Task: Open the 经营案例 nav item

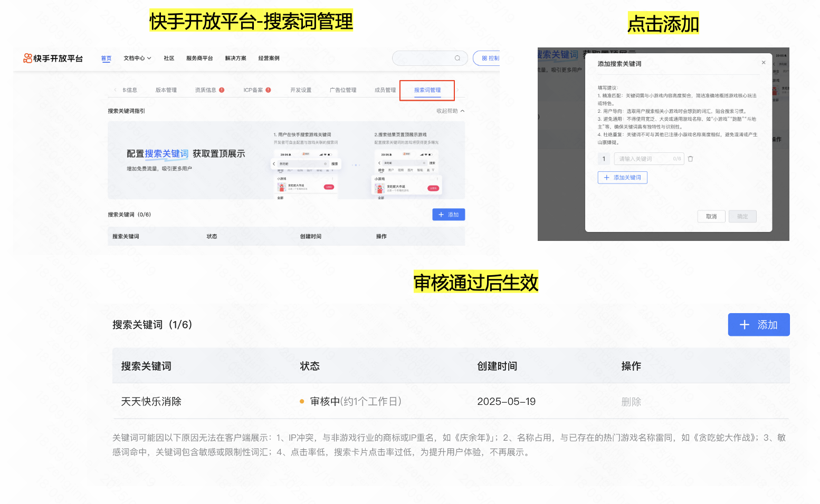Action: 269,58
